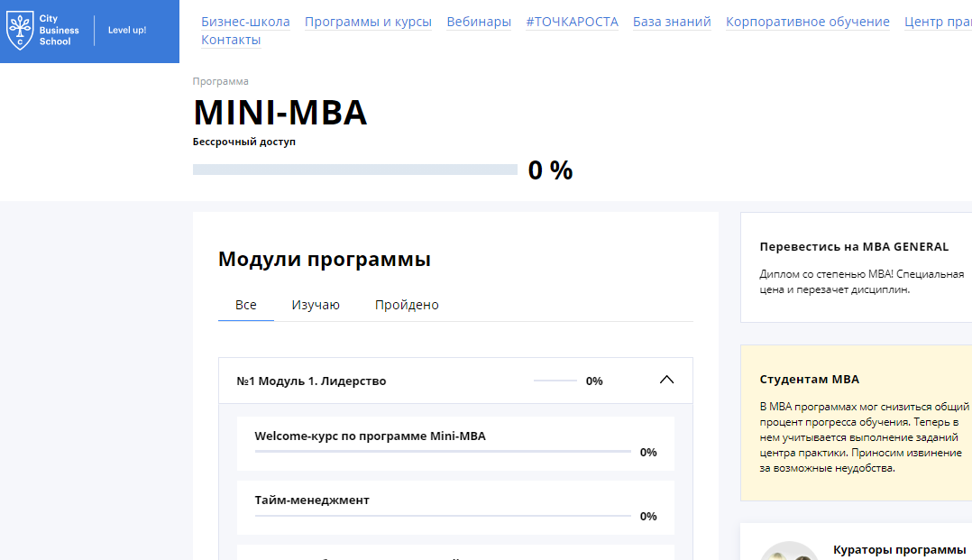Screen dimensions: 972x560
Task: Click the Студентам MBA notice heading
Action: 809,379
